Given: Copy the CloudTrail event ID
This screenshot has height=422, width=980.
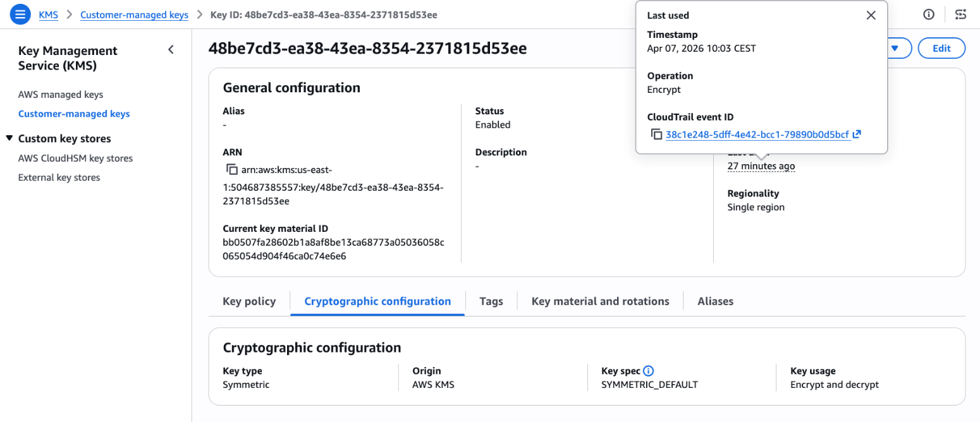Looking at the screenshot, I should tap(656, 135).
